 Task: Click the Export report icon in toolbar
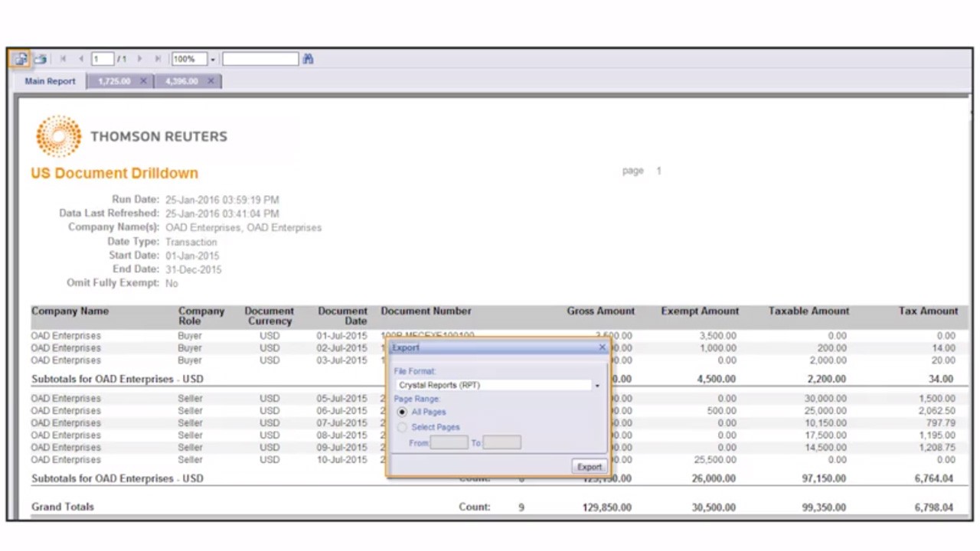click(20, 59)
